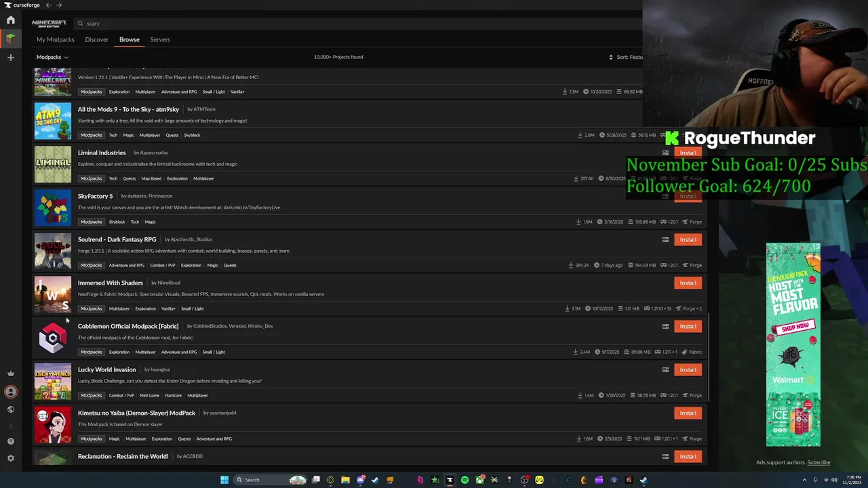Install Soulrend - Dark Fantasy RPG
The width and height of the screenshot is (868, 488).
pos(688,239)
